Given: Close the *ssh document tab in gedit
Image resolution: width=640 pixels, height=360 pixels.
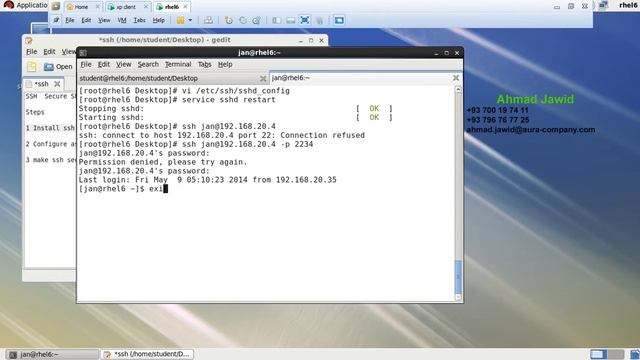Looking at the screenshot, I should (57, 84).
